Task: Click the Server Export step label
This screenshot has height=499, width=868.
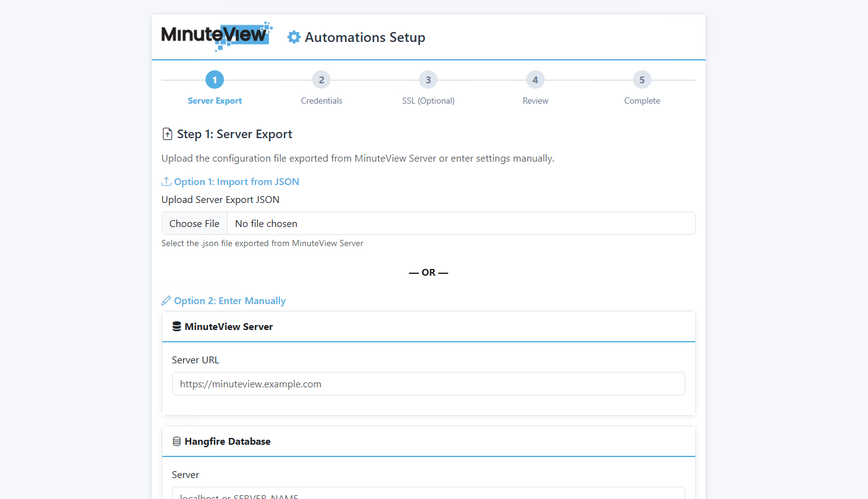Action: [x=215, y=100]
